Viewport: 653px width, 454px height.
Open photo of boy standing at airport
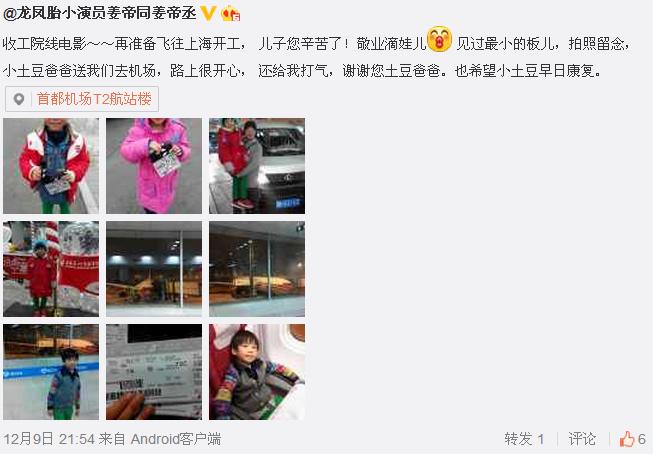click(51, 372)
